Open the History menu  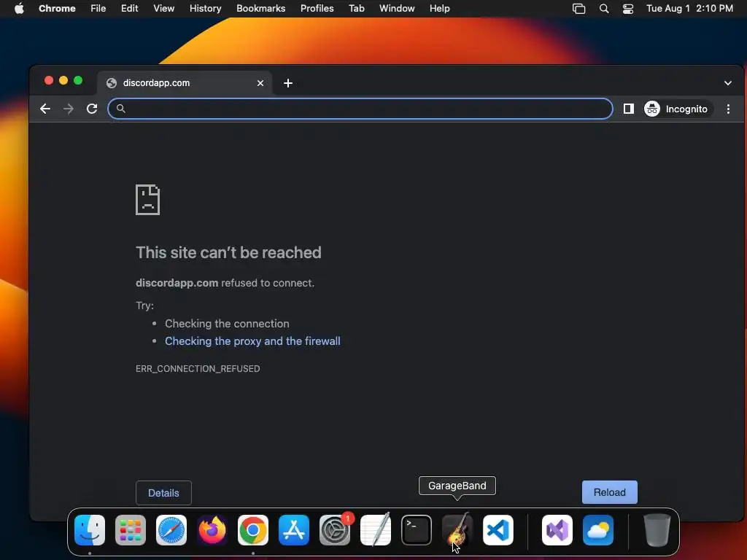(x=205, y=8)
